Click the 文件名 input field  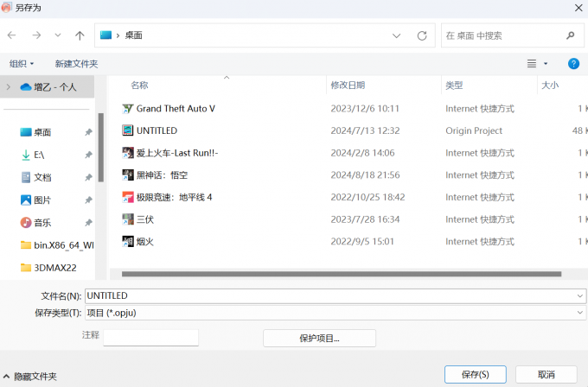click(330, 296)
